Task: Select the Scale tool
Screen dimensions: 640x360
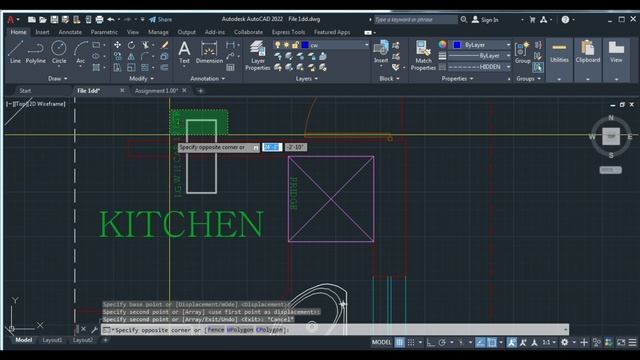Action: click(131, 67)
